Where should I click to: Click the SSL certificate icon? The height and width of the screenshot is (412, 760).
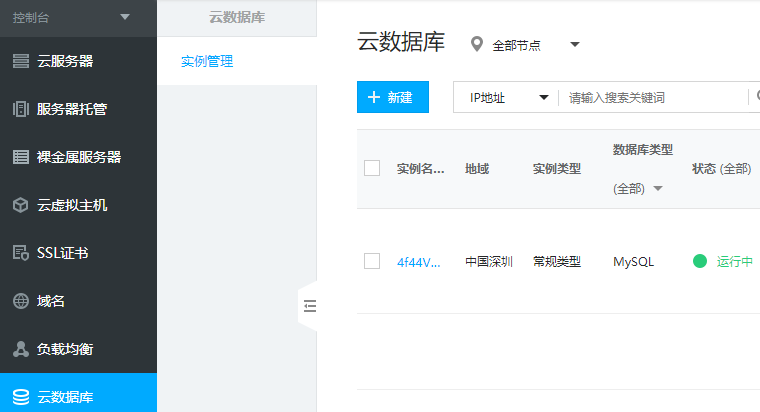tap(20, 253)
